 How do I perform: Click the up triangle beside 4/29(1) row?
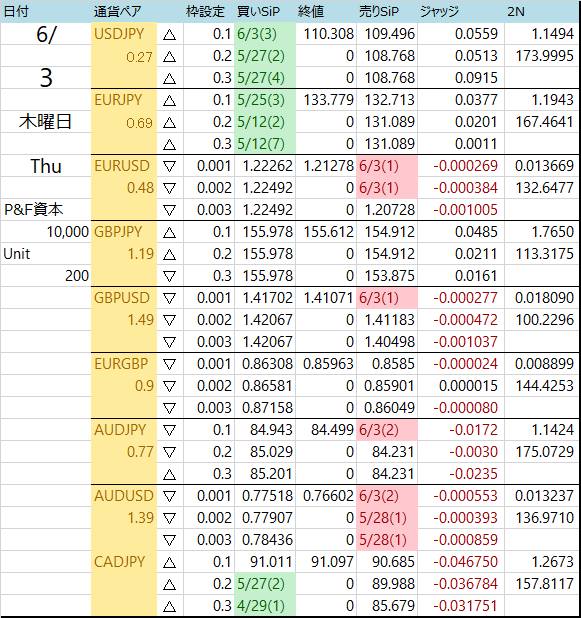click(169, 607)
